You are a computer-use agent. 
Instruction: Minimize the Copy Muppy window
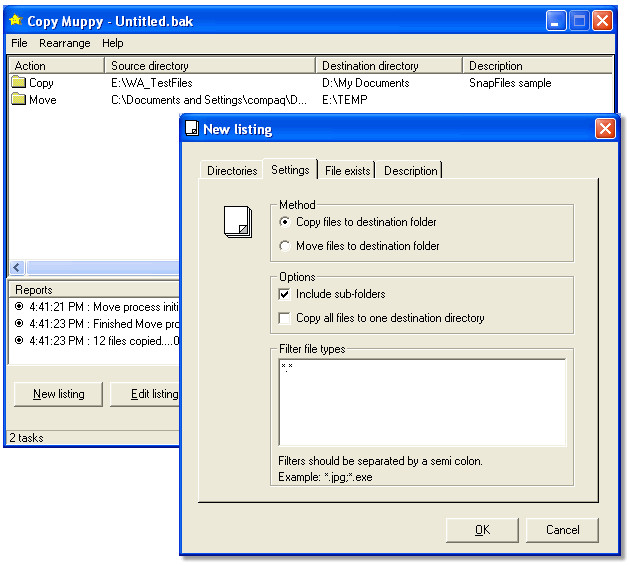pos(556,20)
